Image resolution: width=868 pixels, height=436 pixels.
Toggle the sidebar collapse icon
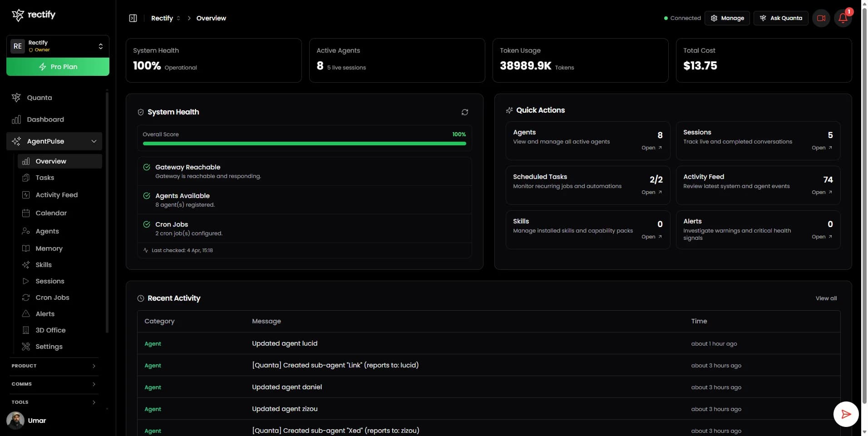[133, 18]
